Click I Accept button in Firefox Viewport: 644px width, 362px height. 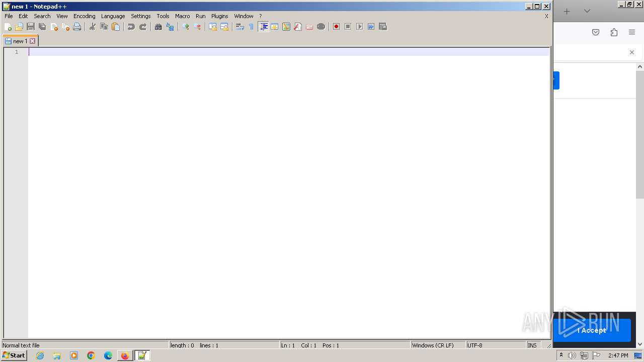[x=592, y=330]
